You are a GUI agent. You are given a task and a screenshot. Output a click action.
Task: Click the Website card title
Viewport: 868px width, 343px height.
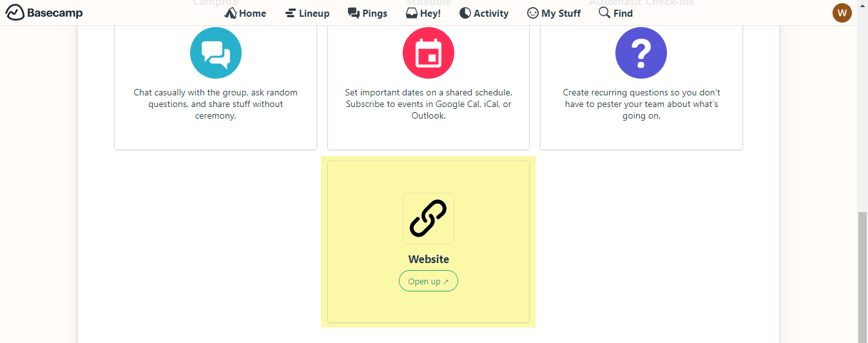[429, 259]
